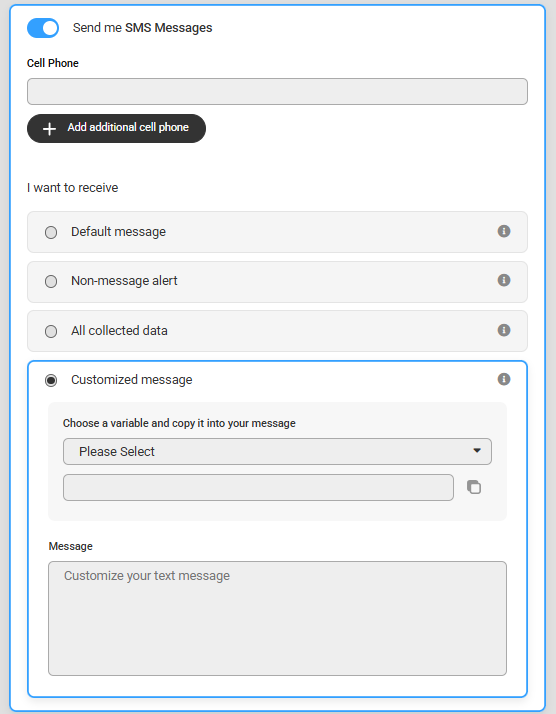Screen dimensions: 556x714
Task: Click the Default message option row
Action: 277,232
